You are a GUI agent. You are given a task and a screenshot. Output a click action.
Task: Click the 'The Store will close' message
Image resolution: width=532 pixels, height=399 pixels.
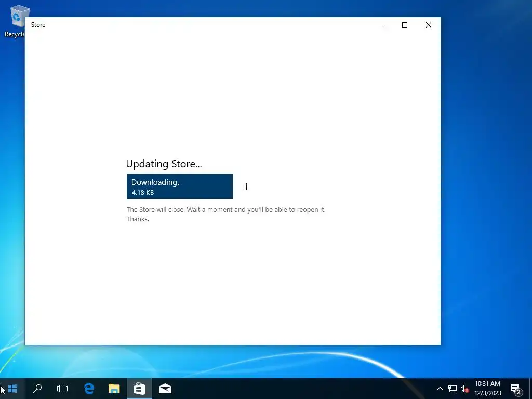(x=226, y=214)
